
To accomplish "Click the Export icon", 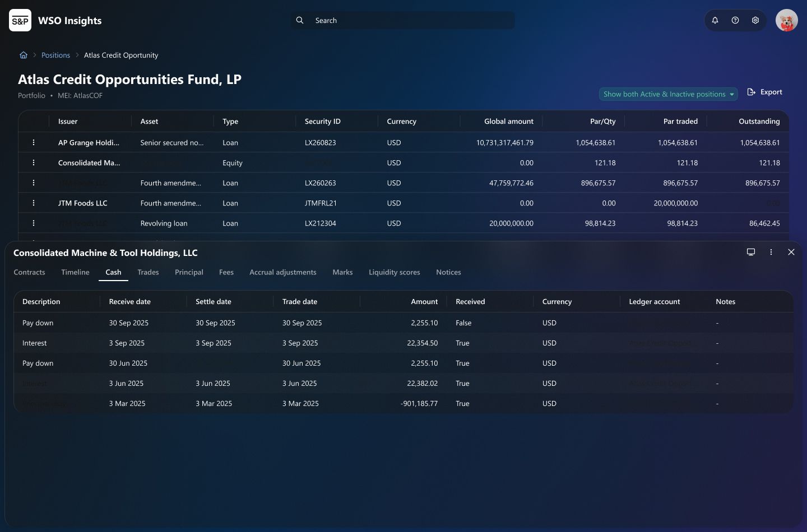I will click(x=752, y=92).
